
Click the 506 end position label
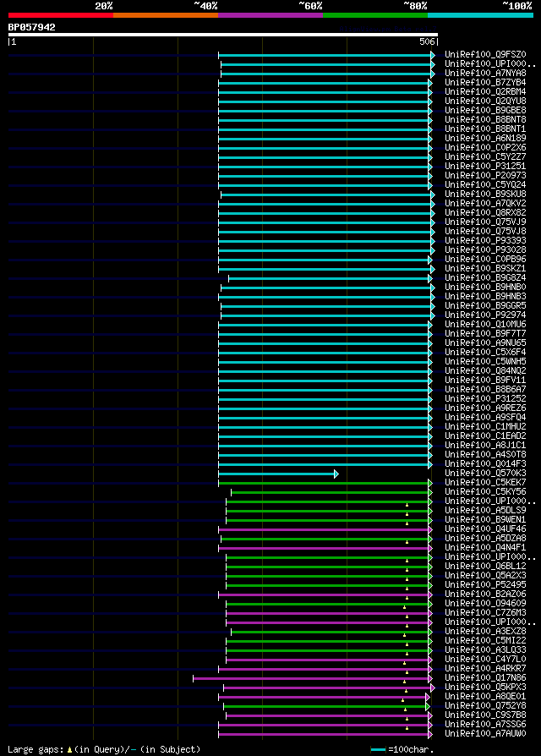(427, 42)
